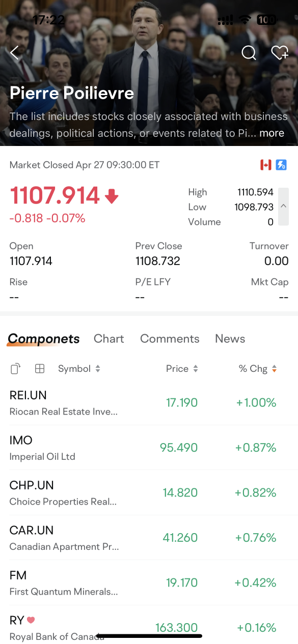Select the IMO Imperial Oil row
Screen dimensions: 298x644
pyautogui.click(x=149, y=448)
